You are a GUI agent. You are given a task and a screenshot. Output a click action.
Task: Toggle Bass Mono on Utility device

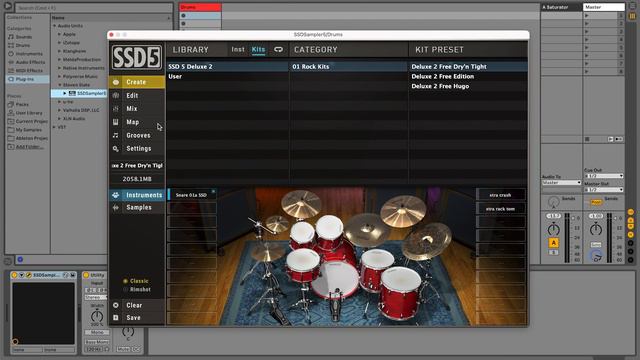tap(97, 342)
